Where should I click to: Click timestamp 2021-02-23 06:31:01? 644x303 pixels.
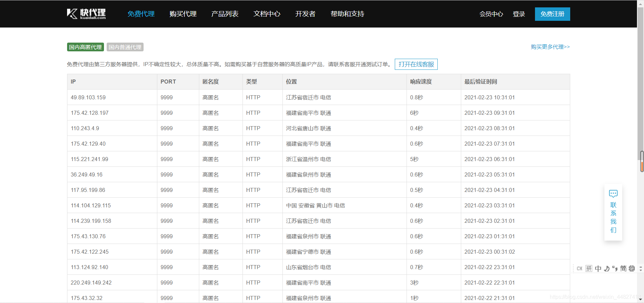coord(490,159)
